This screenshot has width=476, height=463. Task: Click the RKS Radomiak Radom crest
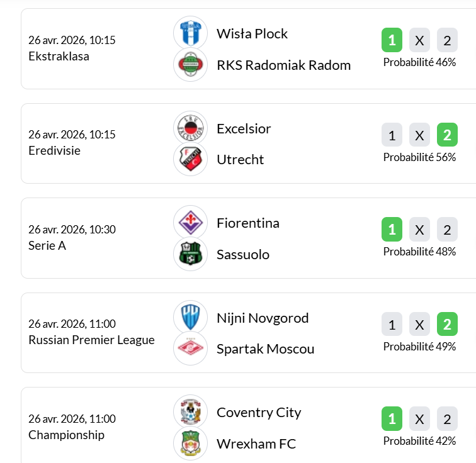click(190, 65)
